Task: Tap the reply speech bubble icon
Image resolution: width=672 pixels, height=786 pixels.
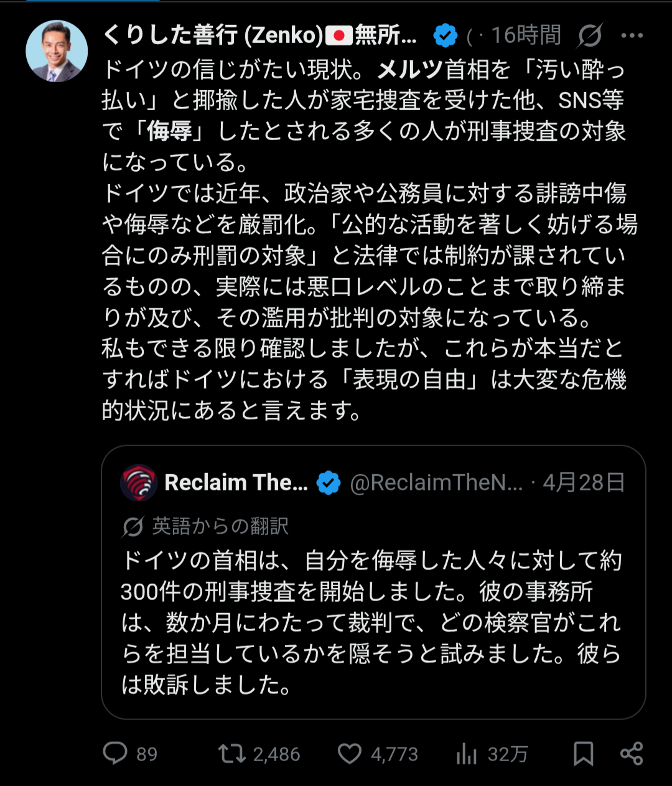Action: [115, 754]
